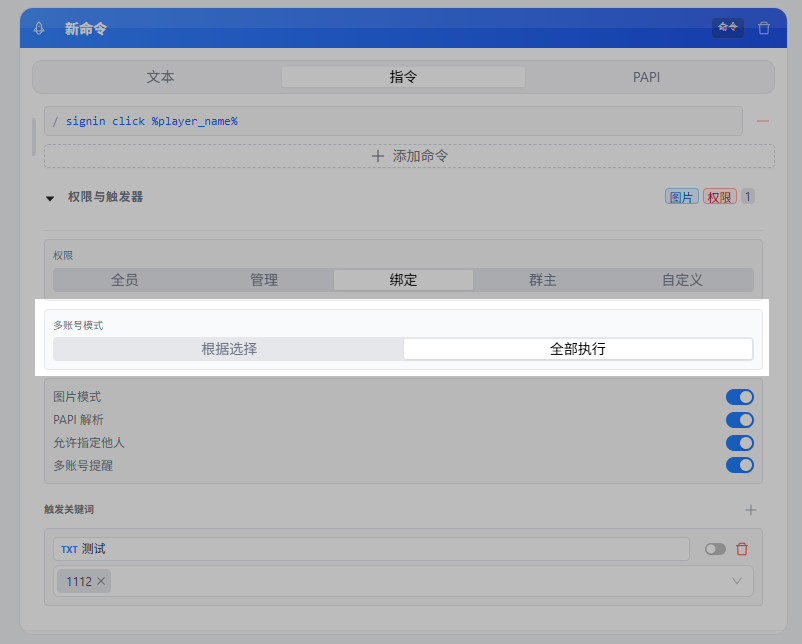
Task: Click the 图片 tag badge
Action: click(x=681, y=197)
